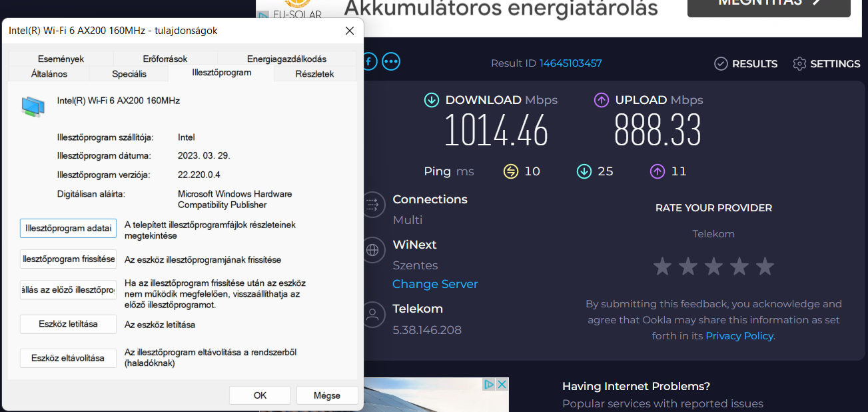868x412 pixels.
Task: Select the Illesztőprogram tab
Action: pos(221,73)
